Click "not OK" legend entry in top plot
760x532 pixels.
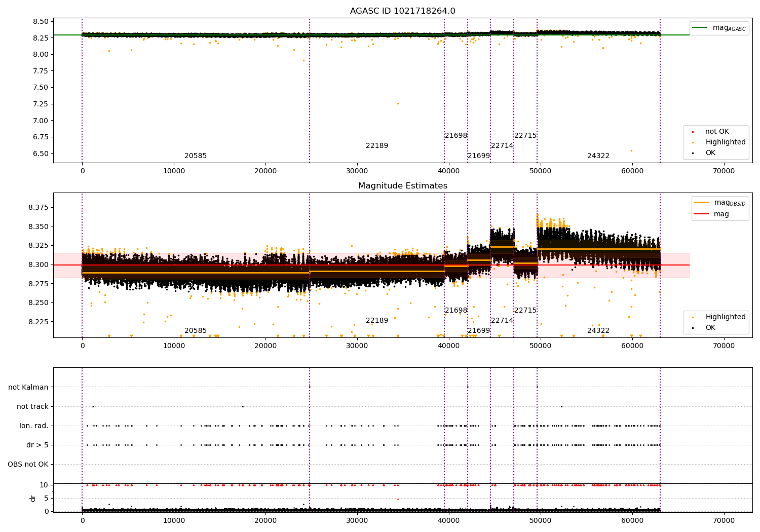pyautogui.click(x=717, y=132)
